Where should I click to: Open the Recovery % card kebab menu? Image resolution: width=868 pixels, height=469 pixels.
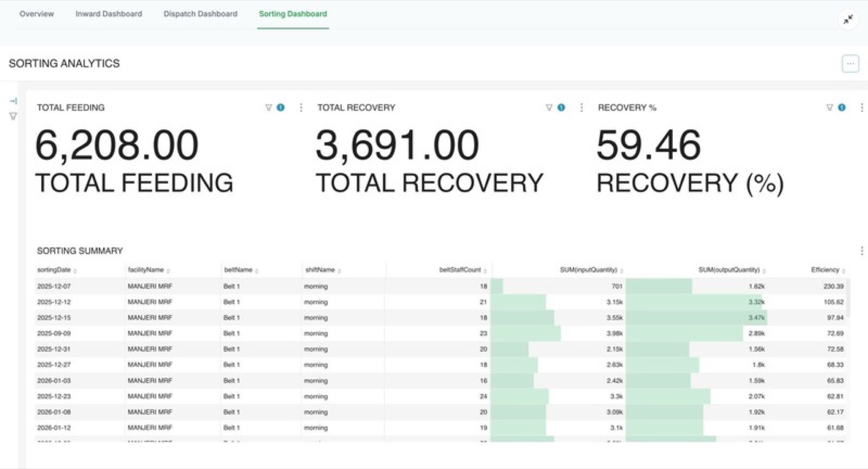pyautogui.click(x=862, y=108)
